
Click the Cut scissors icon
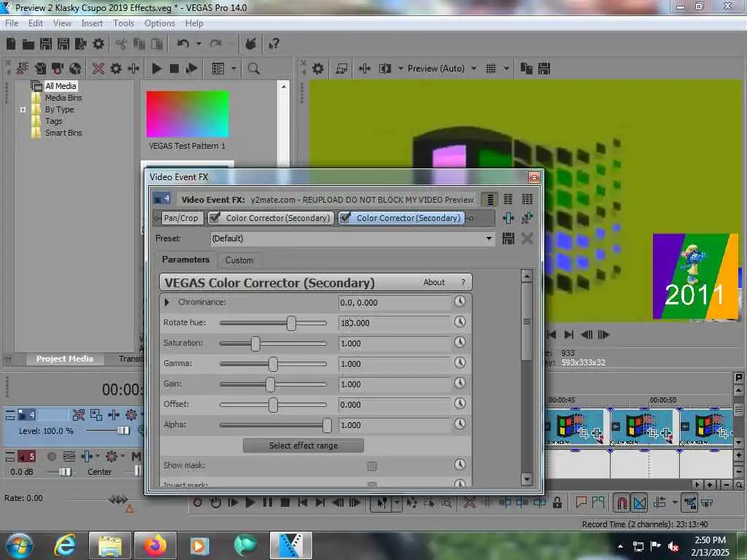coord(121,44)
